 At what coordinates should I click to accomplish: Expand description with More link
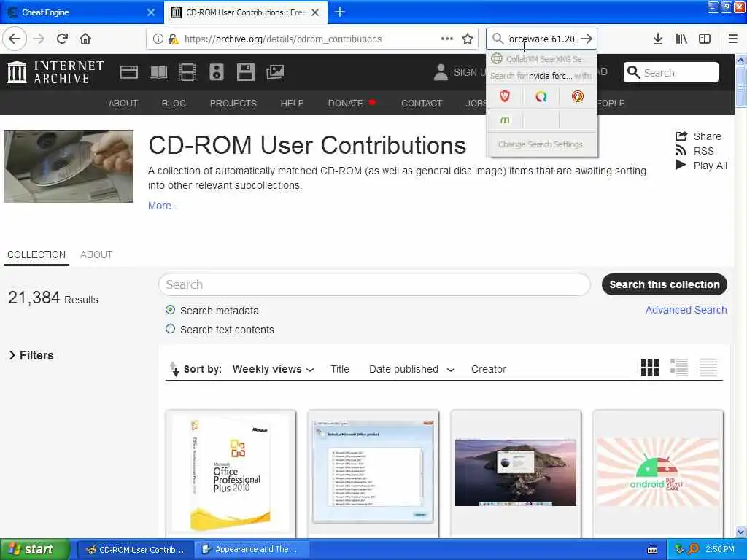tap(163, 206)
